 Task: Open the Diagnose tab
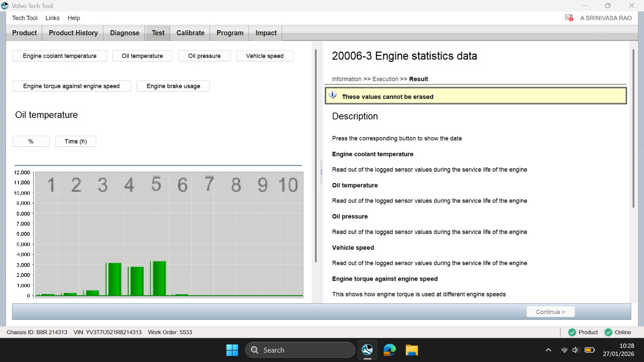[124, 33]
